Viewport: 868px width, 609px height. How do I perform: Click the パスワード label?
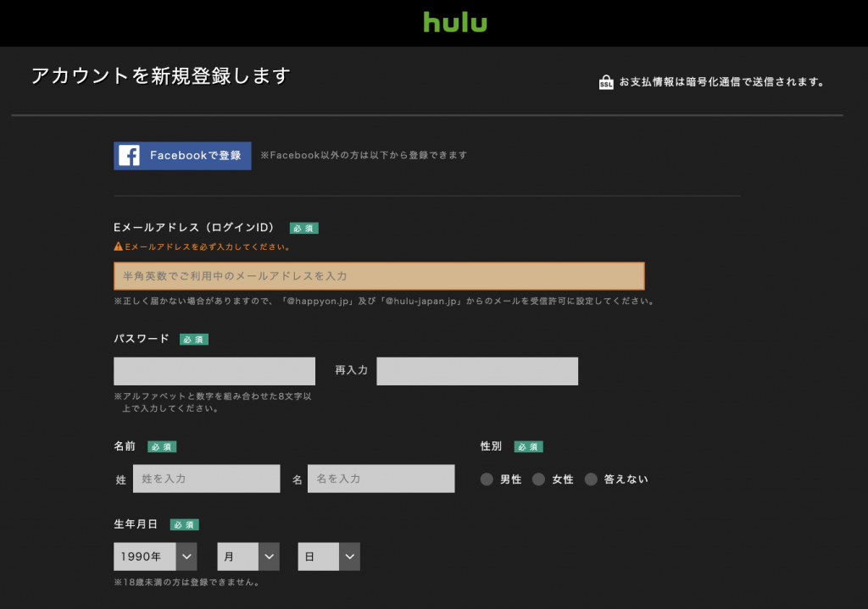click(142, 339)
